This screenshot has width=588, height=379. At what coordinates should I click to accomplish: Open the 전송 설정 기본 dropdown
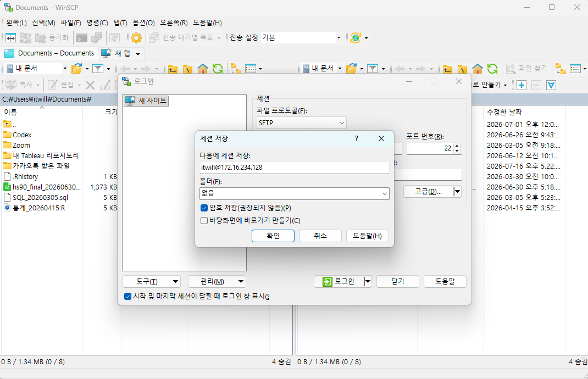tap(339, 37)
